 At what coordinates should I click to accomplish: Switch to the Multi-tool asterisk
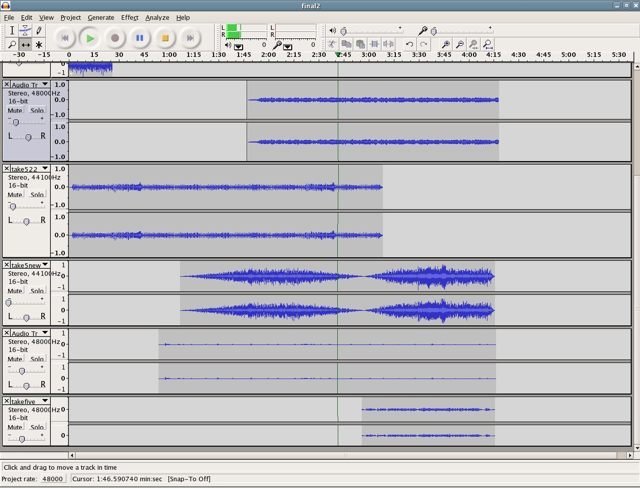(39, 44)
